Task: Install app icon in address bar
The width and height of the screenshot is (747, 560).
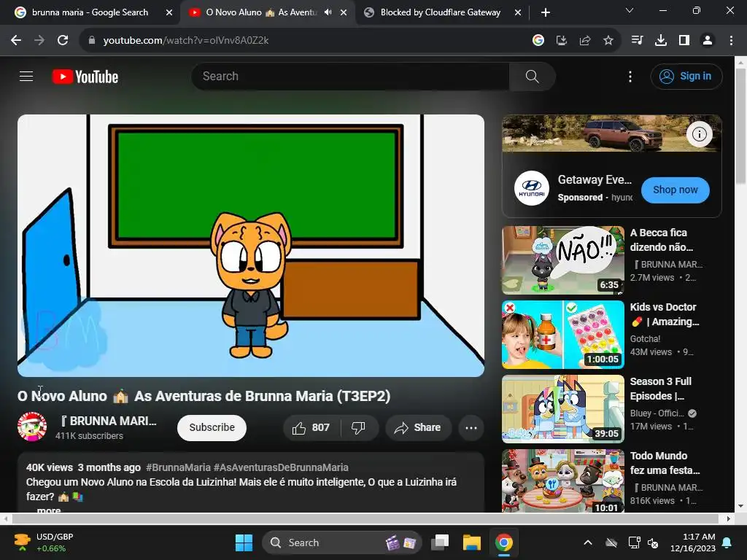Action: click(561, 41)
